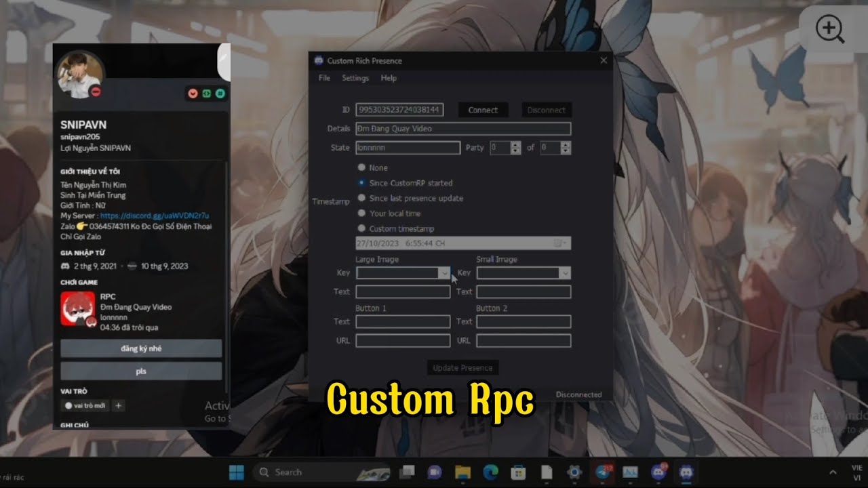Open the Telegram taskbar icon with red badge
The height and width of the screenshot is (488, 868).
[x=602, y=472]
